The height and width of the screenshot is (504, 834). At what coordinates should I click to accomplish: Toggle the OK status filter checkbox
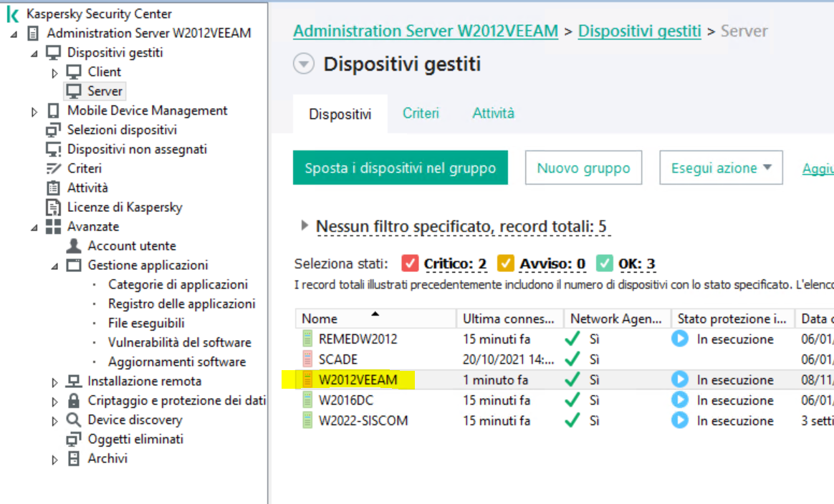(x=604, y=263)
